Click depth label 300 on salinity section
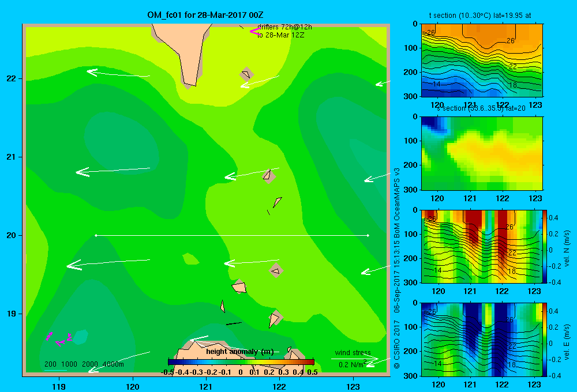This screenshot has height=392, width=577. point(411,190)
